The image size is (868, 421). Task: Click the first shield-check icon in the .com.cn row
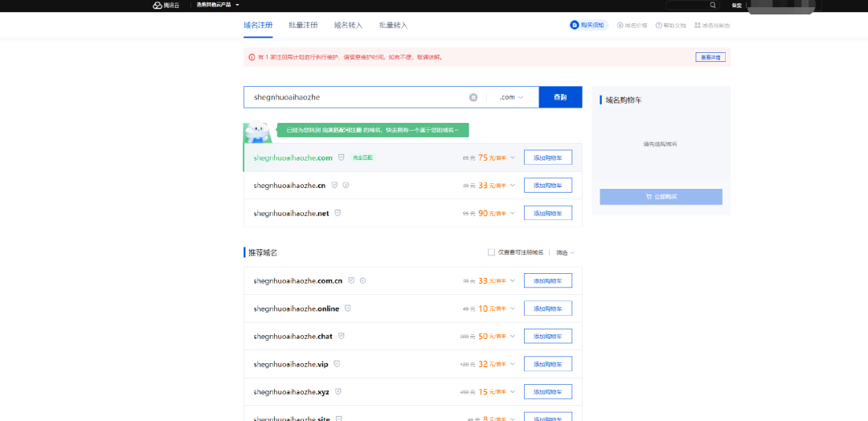pos(351,280)
